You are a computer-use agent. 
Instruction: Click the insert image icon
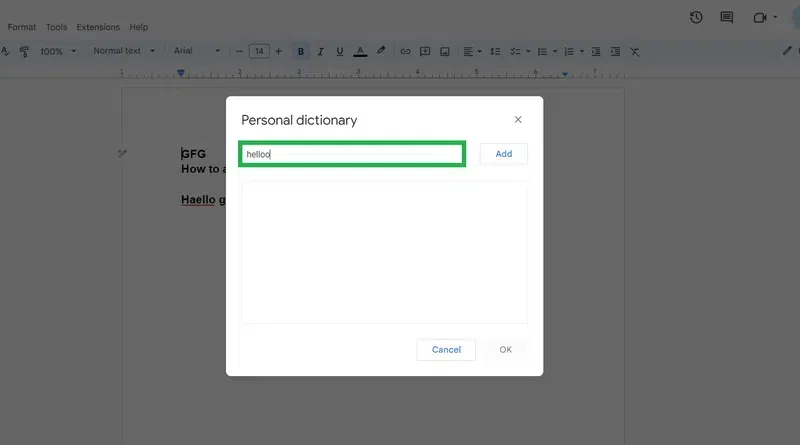tap(445, 51)
